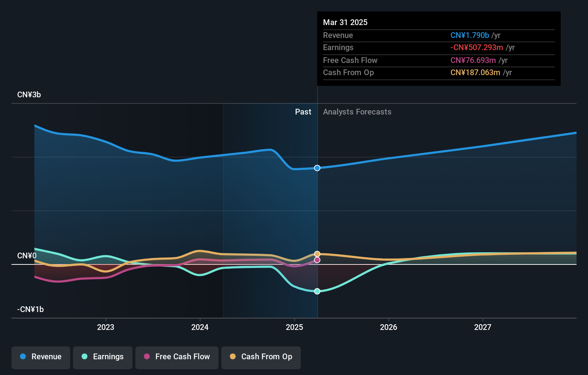Screen dimensions: 588x375
Task: Click the CN¥76.693m free cash flow value
Action: [x=473, y=60]
